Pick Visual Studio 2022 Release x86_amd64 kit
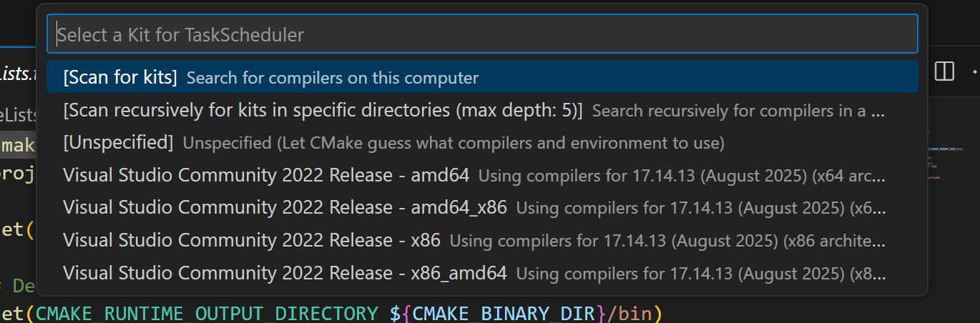Screen dimensions: 980x323 click(284, 273)
